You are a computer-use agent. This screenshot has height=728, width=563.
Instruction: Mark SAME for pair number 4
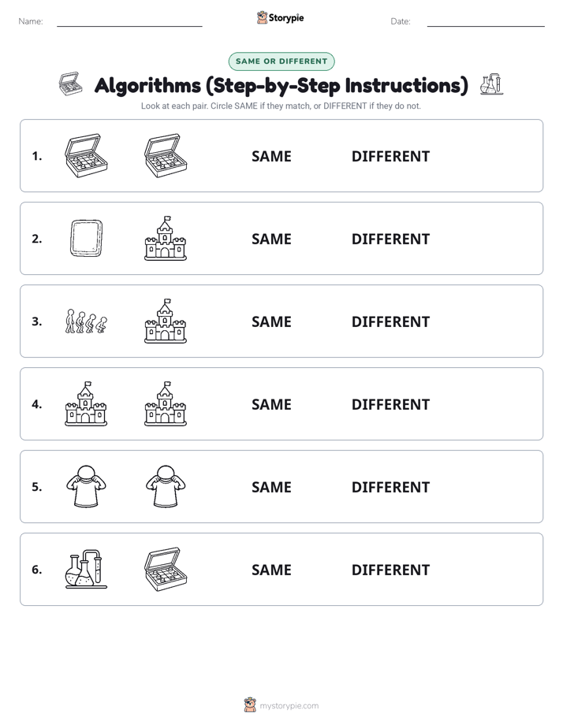point(271,404)
